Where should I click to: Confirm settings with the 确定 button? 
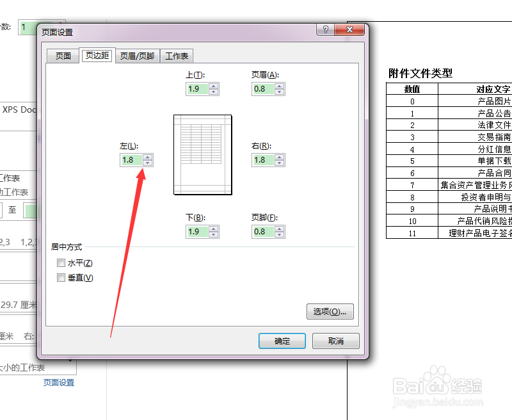(x=282, y=341)
